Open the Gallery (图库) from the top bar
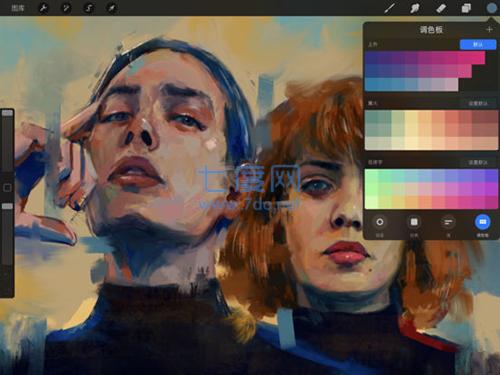500x375 pixels. click(17, 8)
